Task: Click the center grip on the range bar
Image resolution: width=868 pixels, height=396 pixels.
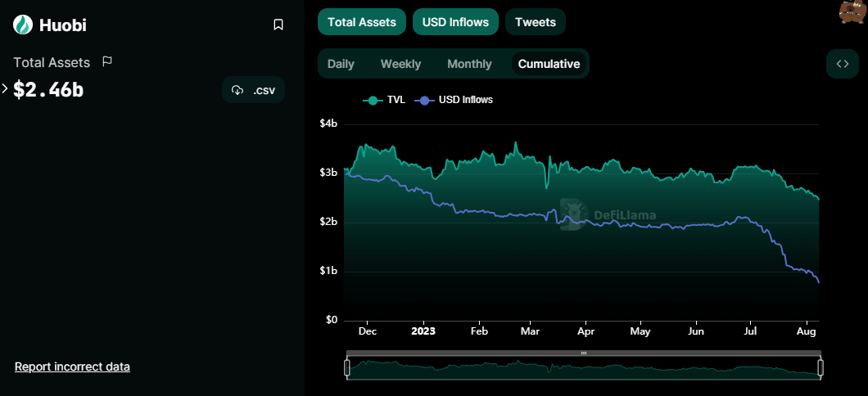Action: [584, 353]
